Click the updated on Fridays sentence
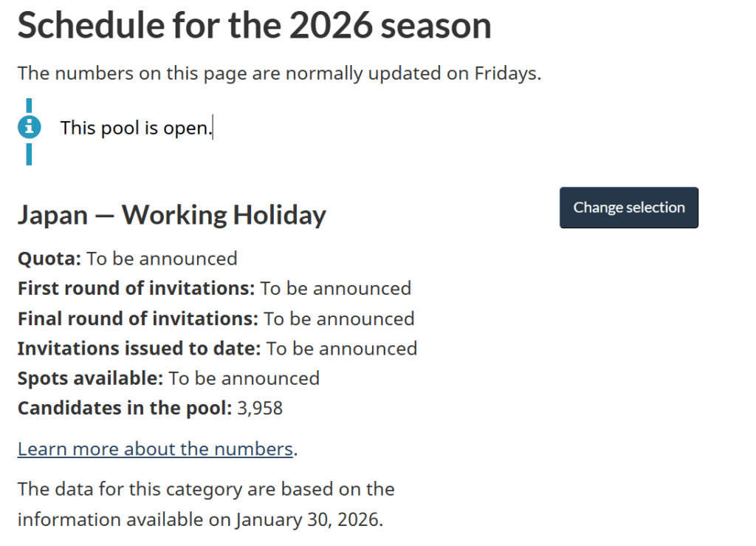 (279, 74)
